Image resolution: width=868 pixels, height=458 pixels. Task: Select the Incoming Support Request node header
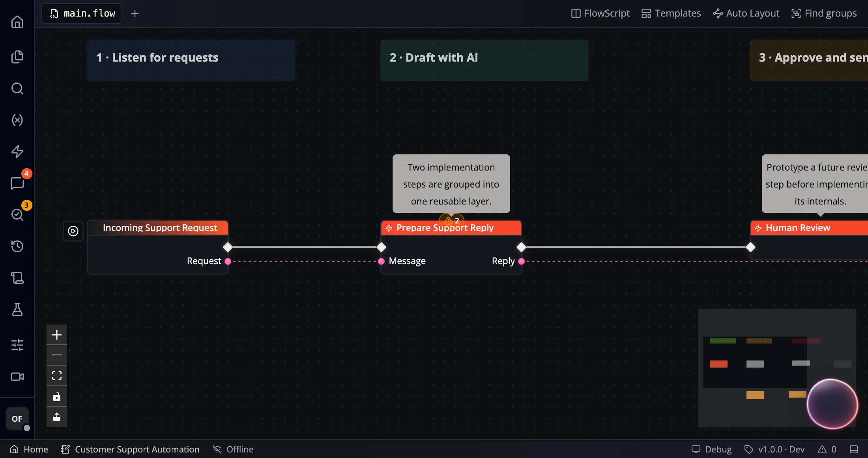point(158,228)
